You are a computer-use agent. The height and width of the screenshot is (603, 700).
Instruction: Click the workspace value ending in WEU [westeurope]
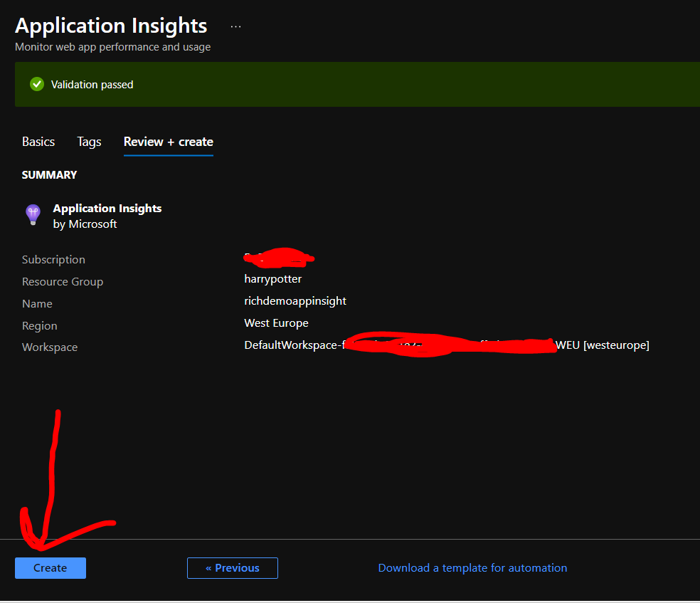click(x=447, y=345)
